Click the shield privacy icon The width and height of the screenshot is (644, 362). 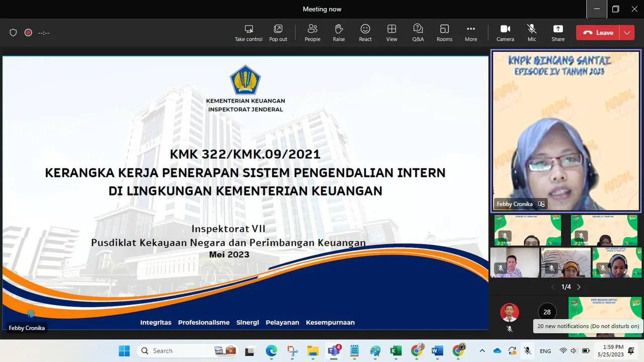click(x=14, y=33)
